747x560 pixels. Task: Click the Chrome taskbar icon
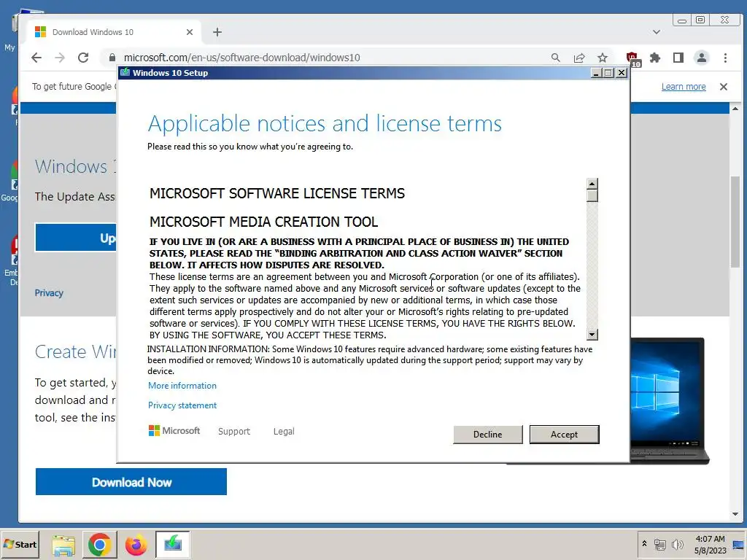[x=99, y=545]
